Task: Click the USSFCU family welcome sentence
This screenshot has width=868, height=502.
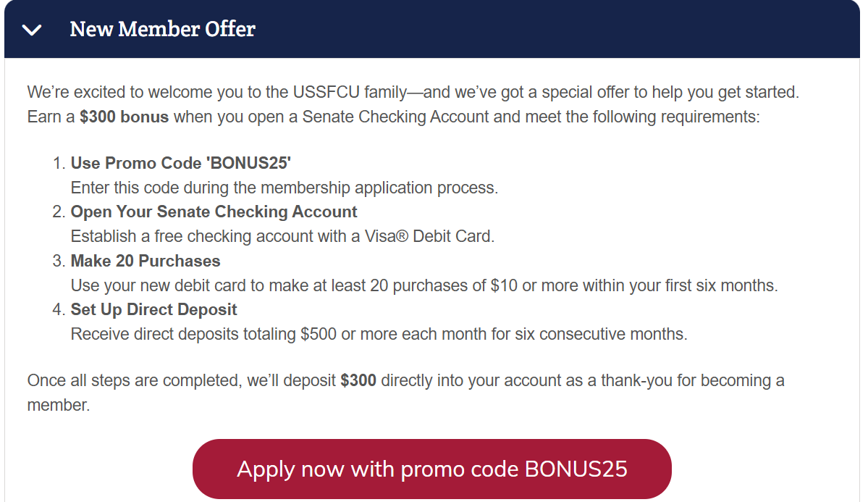Action: pos(413,92)
